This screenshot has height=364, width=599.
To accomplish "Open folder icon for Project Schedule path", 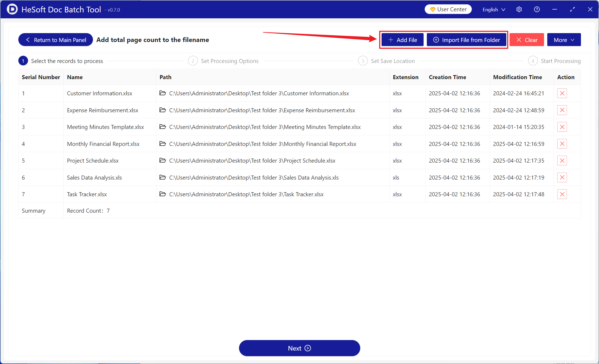I will (x=162, y=160).
